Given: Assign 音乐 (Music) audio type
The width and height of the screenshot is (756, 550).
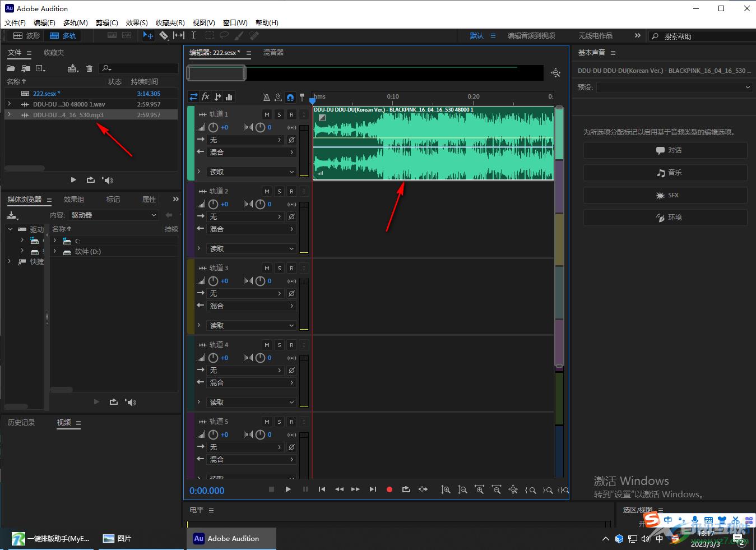Looking at the screenshot, I should (665, 173).
